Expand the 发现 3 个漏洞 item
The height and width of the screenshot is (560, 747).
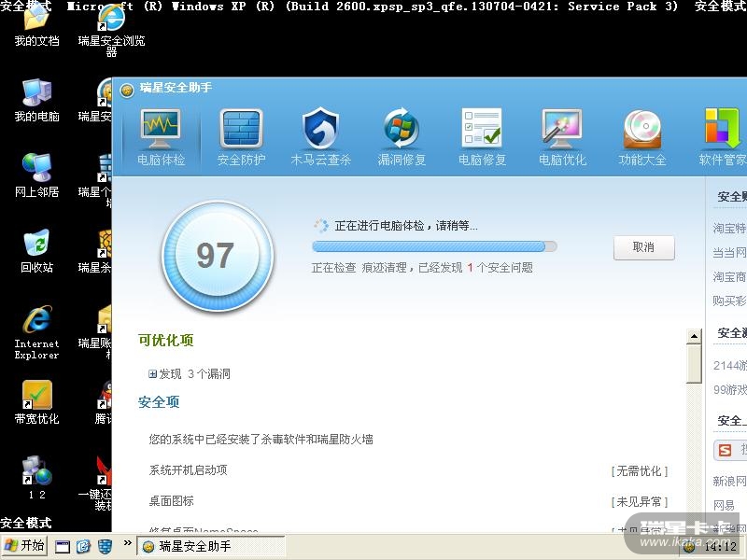pyautogui.click(x=152, y=374)
